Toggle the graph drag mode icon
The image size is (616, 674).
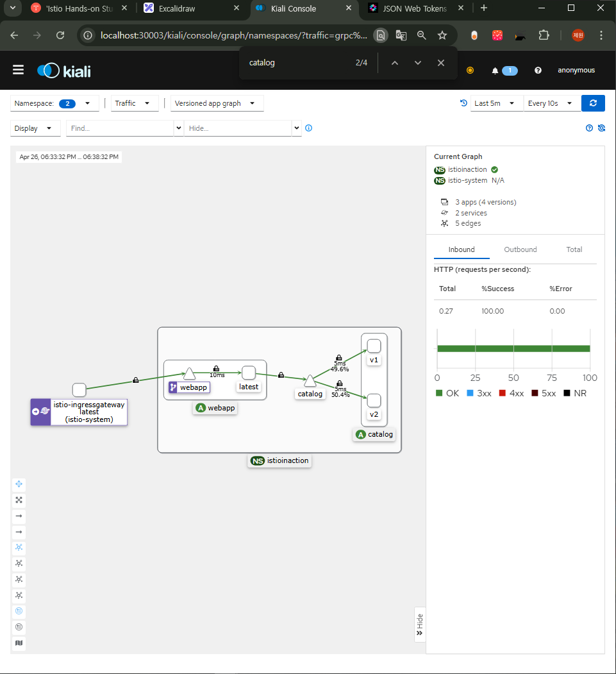coord(19,484)
